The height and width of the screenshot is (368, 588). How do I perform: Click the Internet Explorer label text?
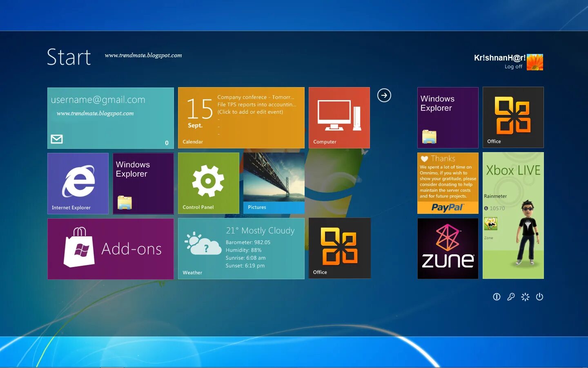pos(71,208)
